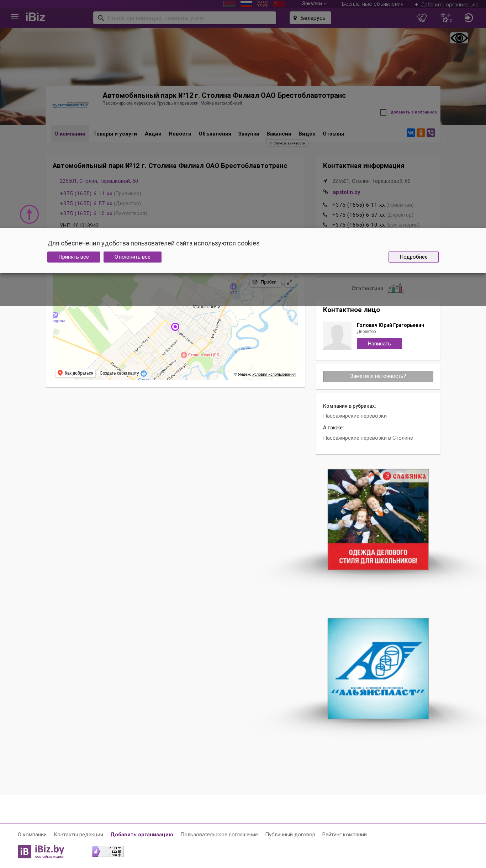Expand the map to fullscreen
The width and height of the screenshot is (486, 868).
tap(290, 282)
